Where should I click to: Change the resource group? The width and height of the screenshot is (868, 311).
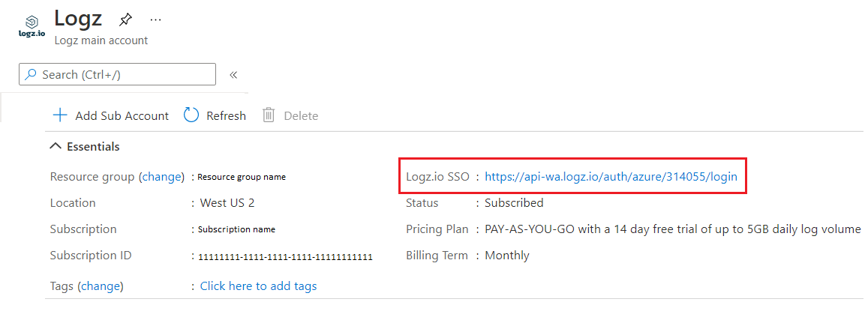click(x=161, y=177)
